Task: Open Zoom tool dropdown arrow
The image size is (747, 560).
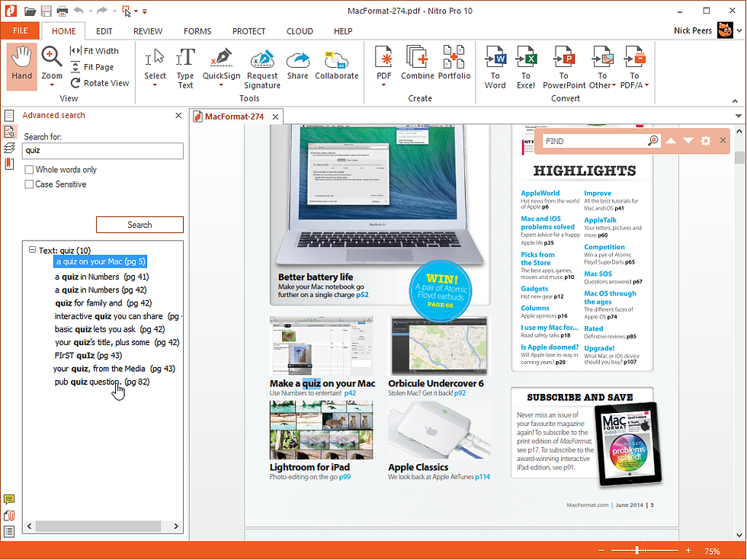Action: [52, 85]
